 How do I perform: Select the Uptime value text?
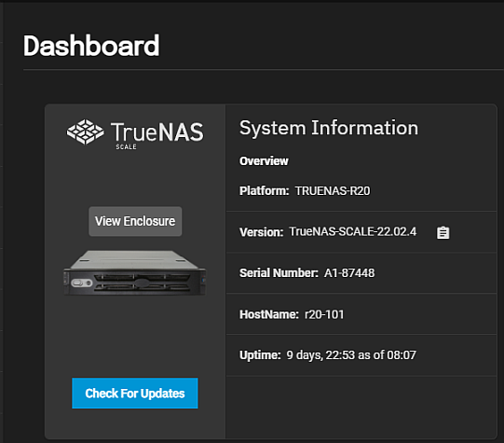[351, 355]
